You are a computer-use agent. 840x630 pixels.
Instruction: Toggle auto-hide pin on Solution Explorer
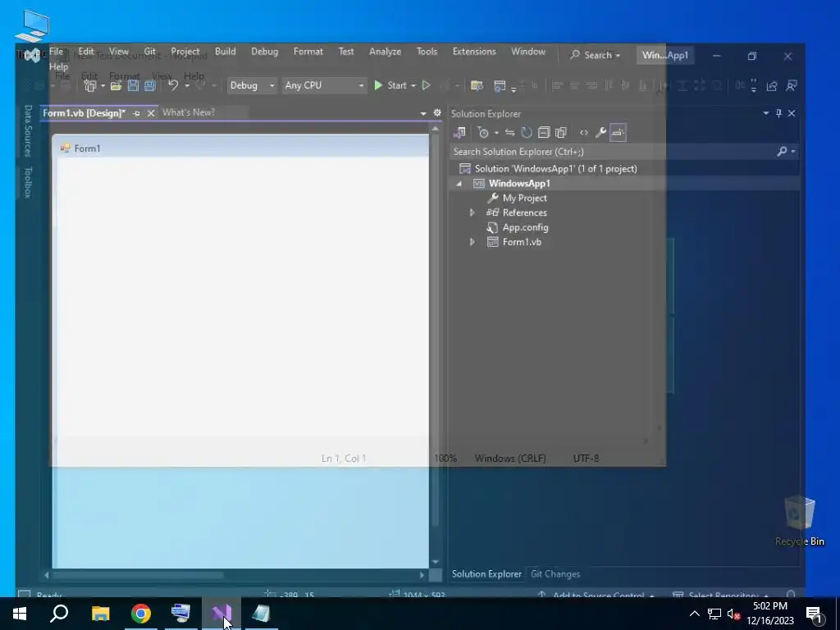point(779,113)
